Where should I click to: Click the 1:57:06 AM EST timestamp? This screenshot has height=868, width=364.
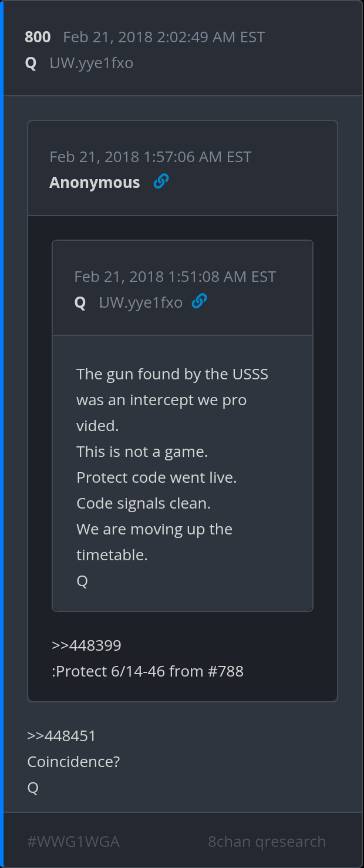pos(150,157)
